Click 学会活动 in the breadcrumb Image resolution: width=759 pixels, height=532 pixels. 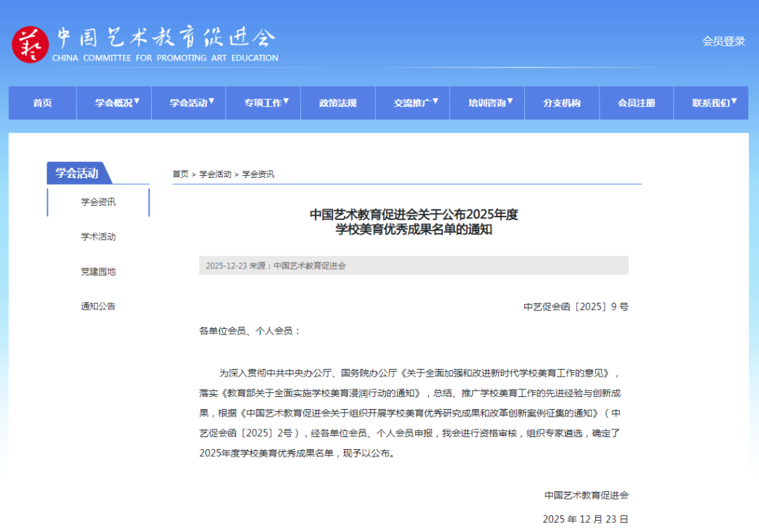pos(216,174)
